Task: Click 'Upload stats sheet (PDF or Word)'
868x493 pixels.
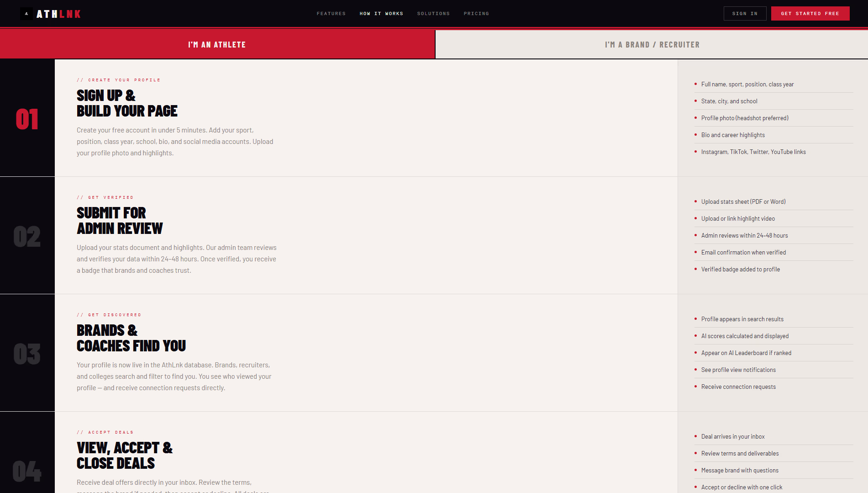Action: pyautogui.click(x=743, y=202)
